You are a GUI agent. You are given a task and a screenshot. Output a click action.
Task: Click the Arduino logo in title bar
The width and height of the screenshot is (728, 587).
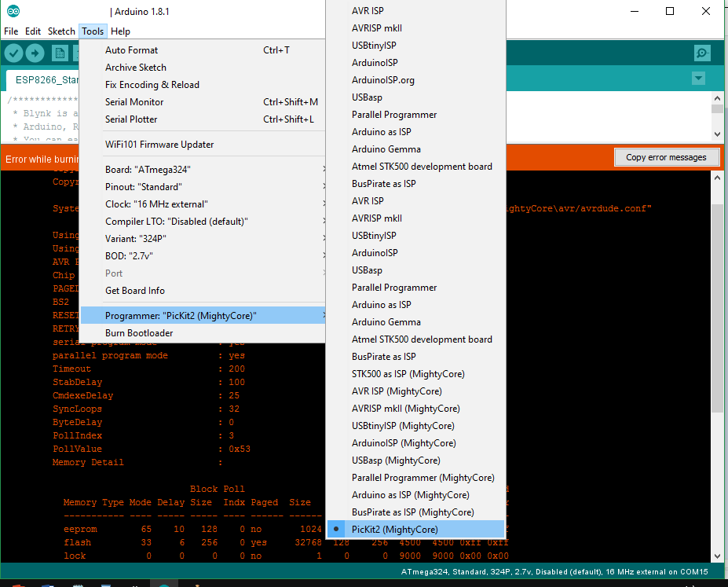pos(13,11)
